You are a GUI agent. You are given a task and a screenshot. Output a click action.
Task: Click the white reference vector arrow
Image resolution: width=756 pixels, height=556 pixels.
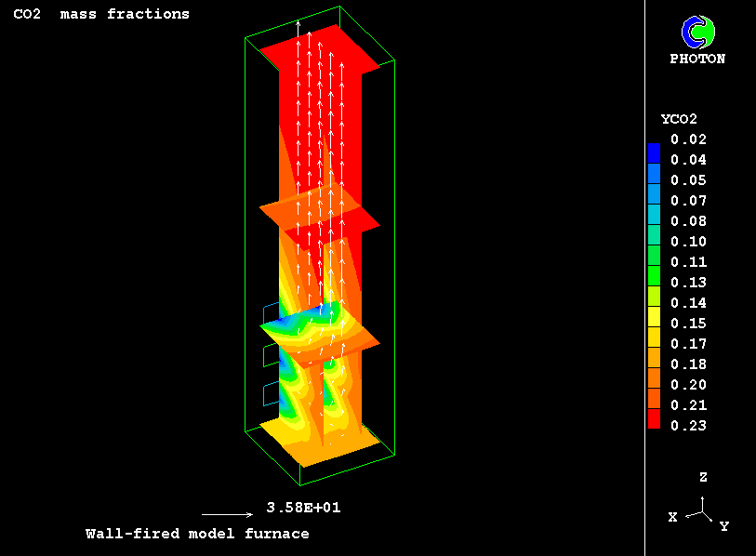(x=227, y=514)
